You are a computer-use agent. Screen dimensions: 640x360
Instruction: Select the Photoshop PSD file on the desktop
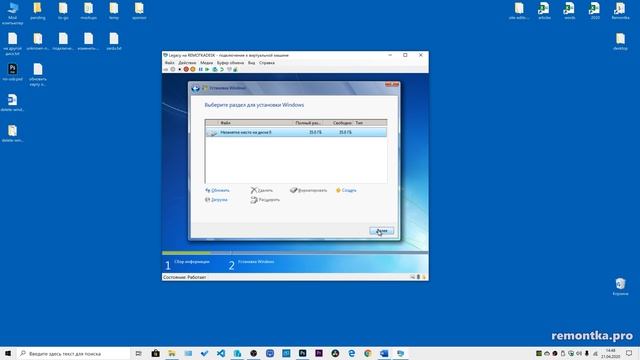[13, 72]
